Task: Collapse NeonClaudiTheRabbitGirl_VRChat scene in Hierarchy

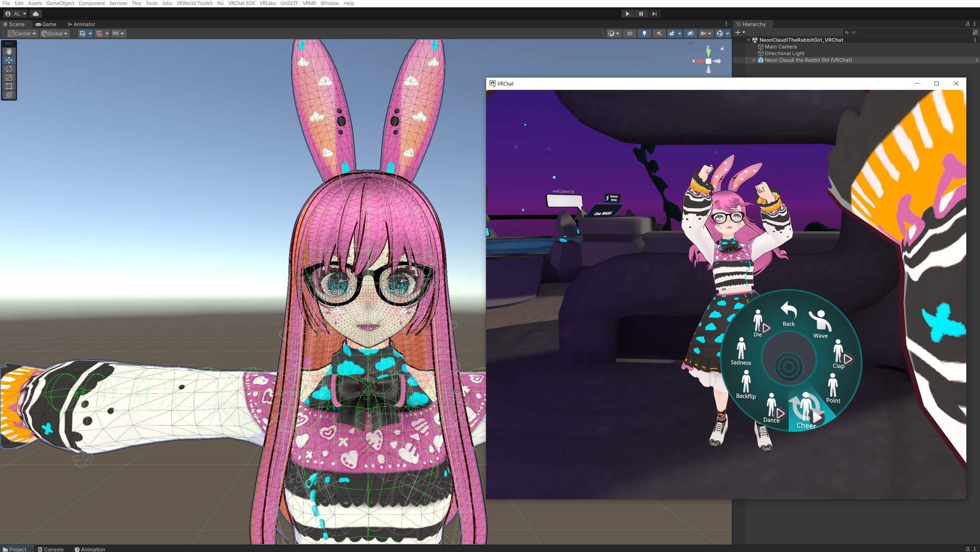Action: (x=749, y=40)
